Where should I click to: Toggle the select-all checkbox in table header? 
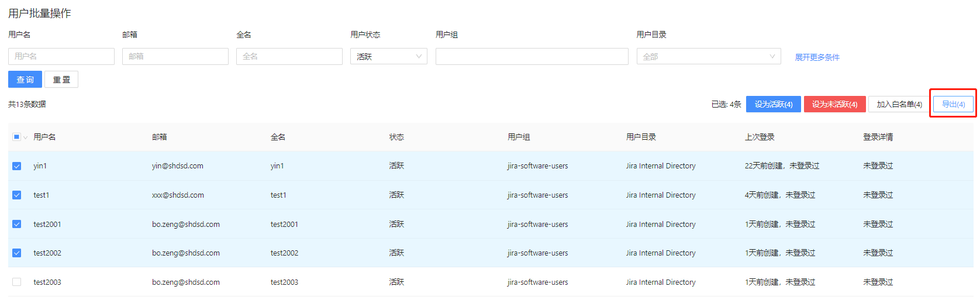click(x=16, y=137)
